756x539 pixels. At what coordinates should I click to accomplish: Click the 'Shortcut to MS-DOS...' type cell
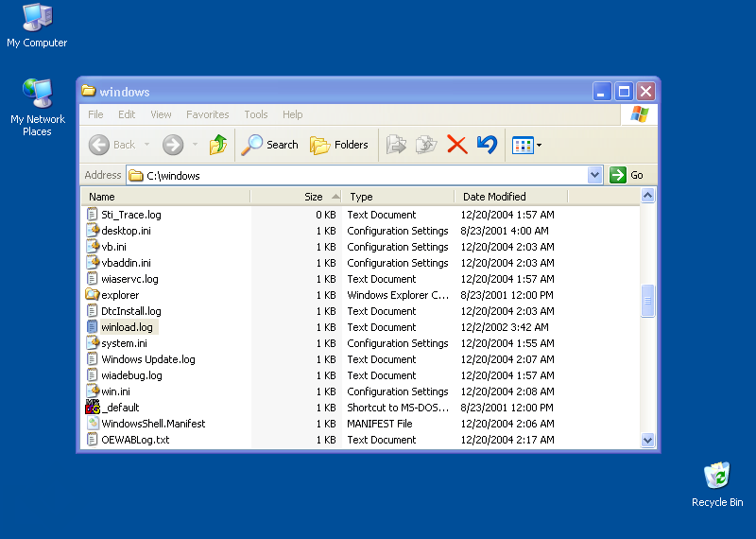click(x=398, y=408)
